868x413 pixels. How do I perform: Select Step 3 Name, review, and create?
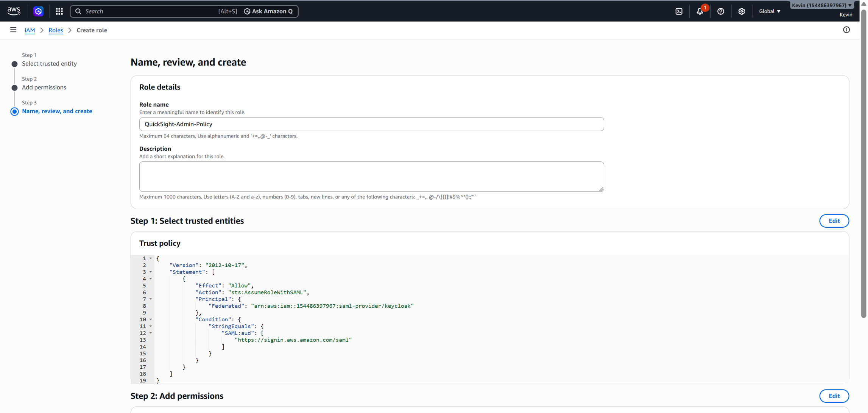(x=57, y=111)
